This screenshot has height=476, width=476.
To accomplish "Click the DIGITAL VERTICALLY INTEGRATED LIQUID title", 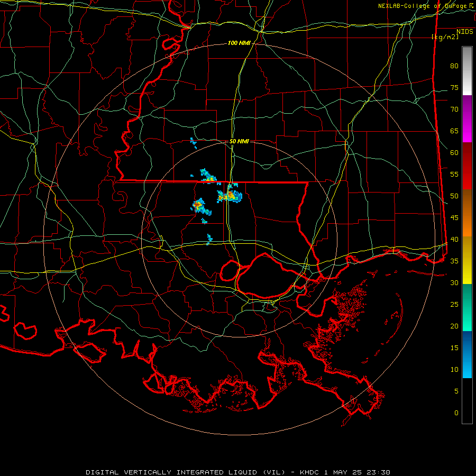I will 171,472.
